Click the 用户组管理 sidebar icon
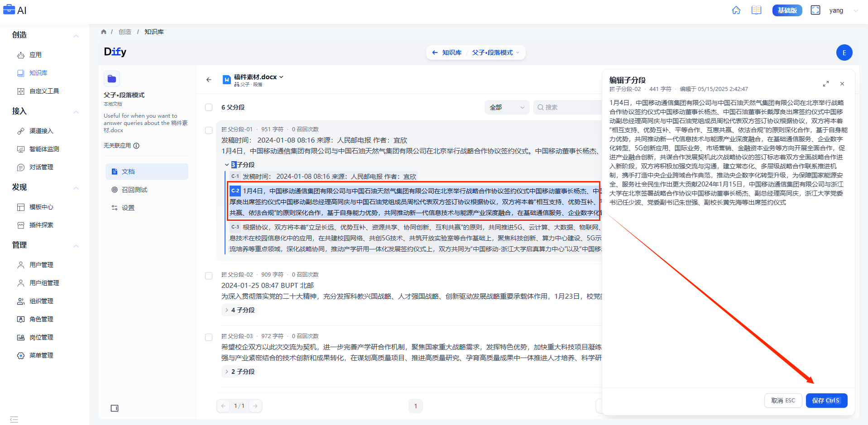 point(21,283)
